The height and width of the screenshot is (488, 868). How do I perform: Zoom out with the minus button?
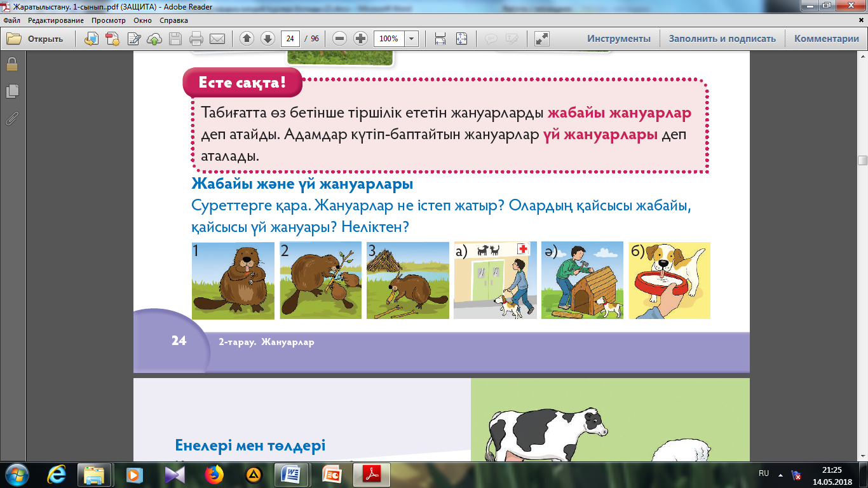(339, 39)
